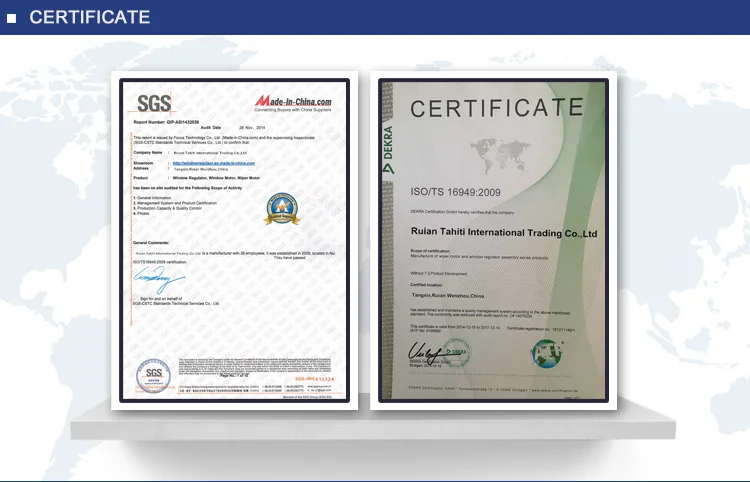Click the white square beside CERTIFICATE heading
Image resolution: width=750 pixels, height=482 pixels.
click(x=11, y=18)
